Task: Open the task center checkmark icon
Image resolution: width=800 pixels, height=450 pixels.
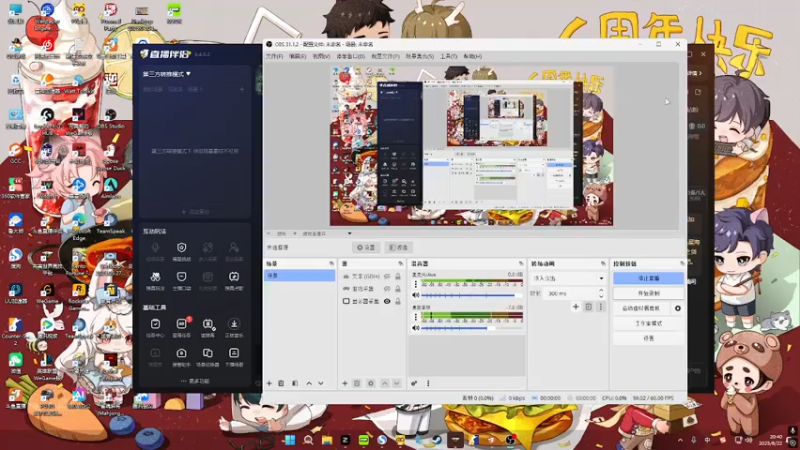Action: tap(155, 324)
